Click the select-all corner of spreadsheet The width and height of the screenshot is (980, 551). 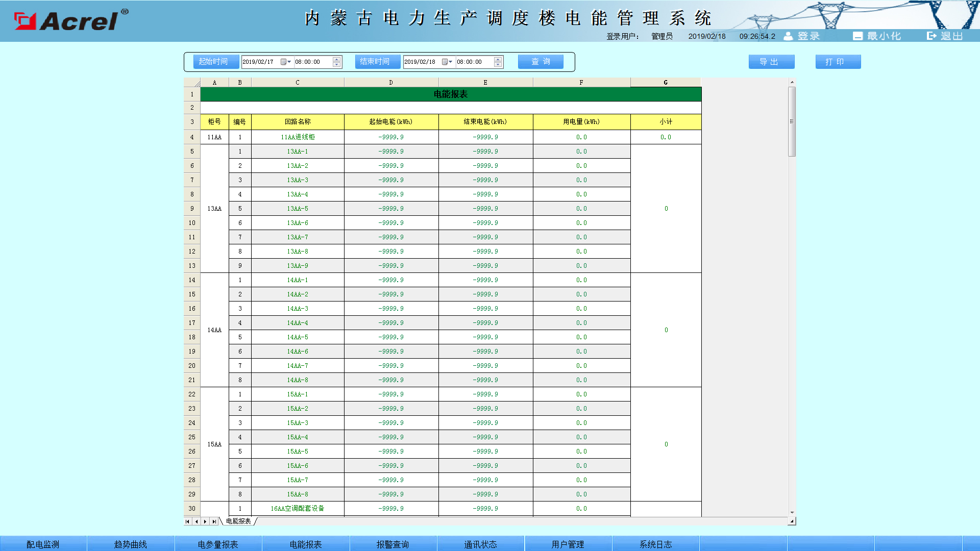[x=192, y=83]
